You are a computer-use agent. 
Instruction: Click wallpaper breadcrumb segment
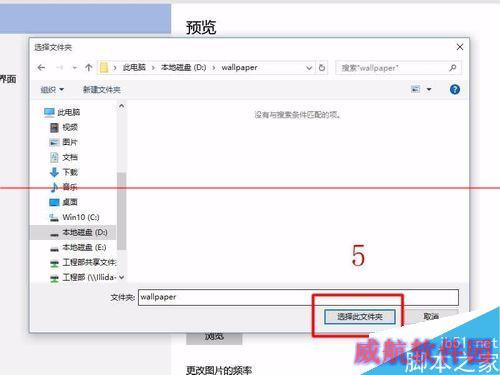pos(239,68)
